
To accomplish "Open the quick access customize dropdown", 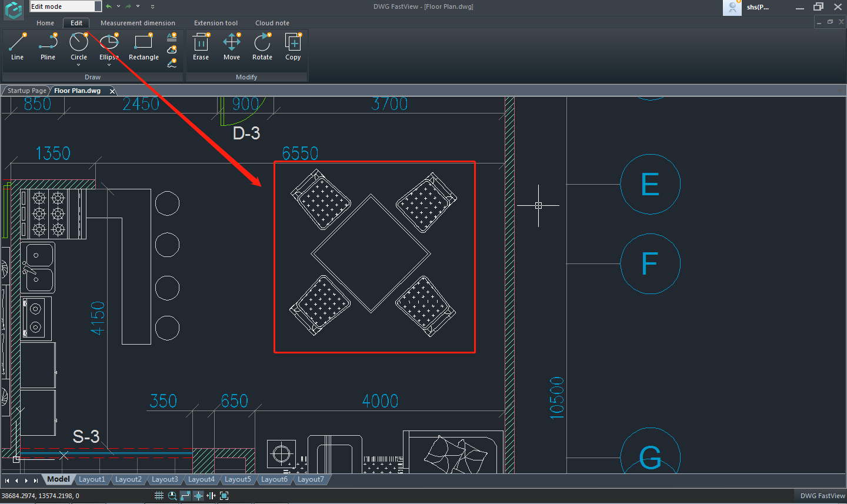I will 152,6.
